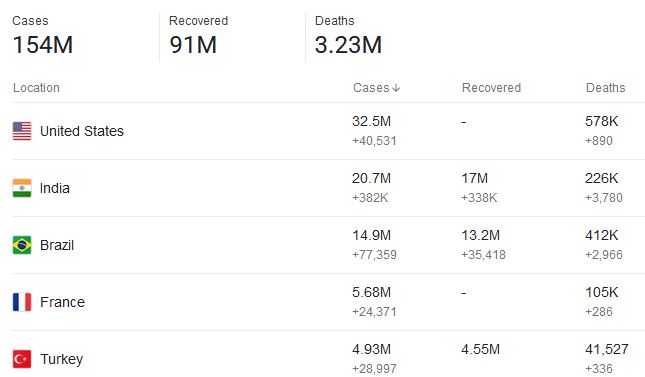Click the Turkey flag icon
This screenshot has height=377, width=645.
tap(22, 359)
